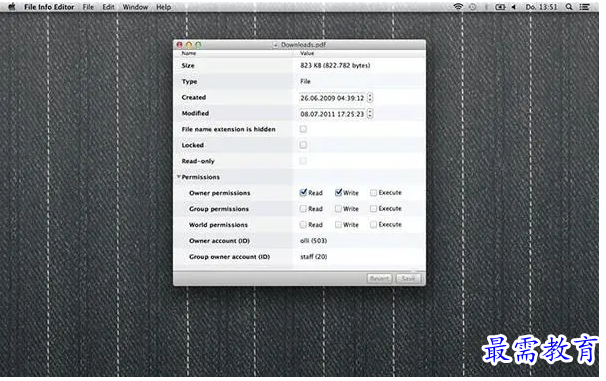Enable Group permissions Read

[x=303, y=209]
